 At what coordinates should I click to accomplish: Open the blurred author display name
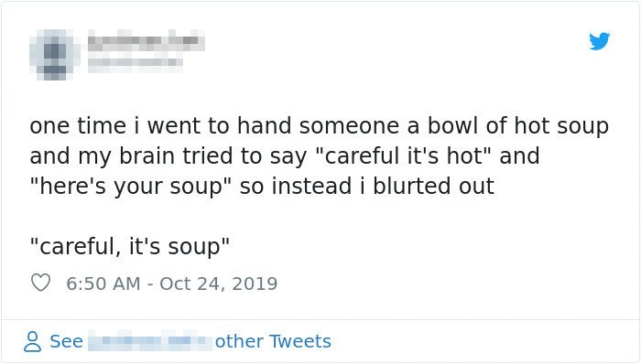(147, 41)
